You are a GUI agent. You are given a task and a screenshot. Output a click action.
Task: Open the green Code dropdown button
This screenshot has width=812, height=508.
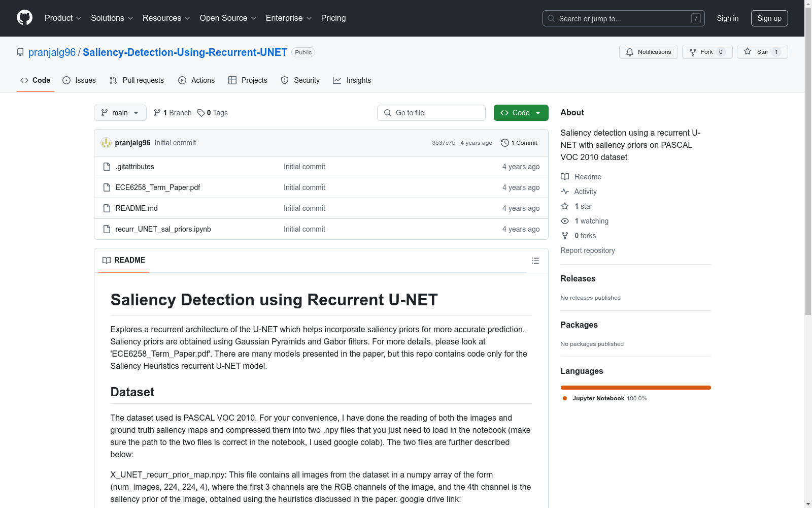[x=521, y=113]
